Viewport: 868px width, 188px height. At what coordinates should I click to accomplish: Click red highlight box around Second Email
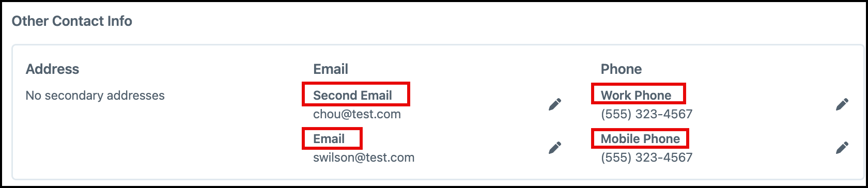point(355,94)
